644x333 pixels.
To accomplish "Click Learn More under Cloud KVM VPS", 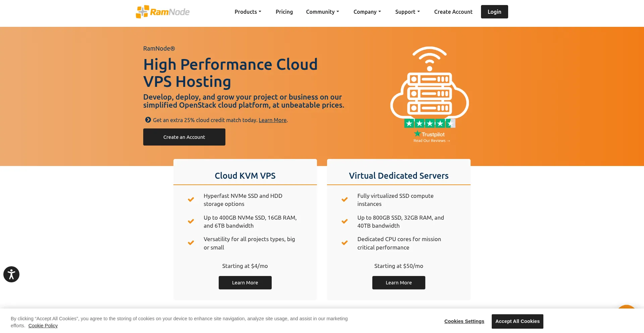I will point(245,283).
